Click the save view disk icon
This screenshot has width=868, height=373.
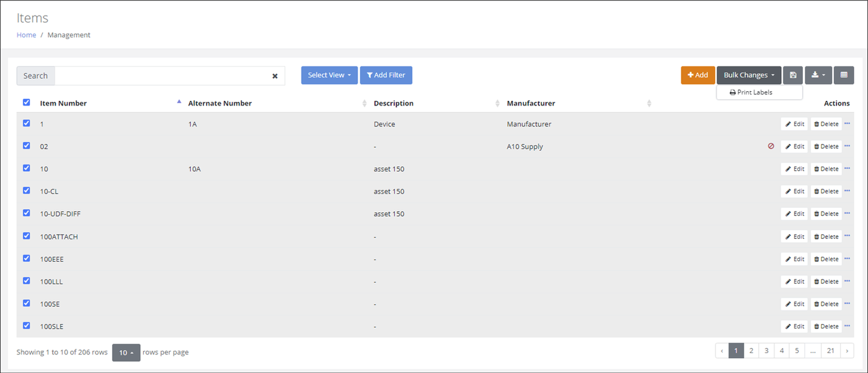pos(792,75)
